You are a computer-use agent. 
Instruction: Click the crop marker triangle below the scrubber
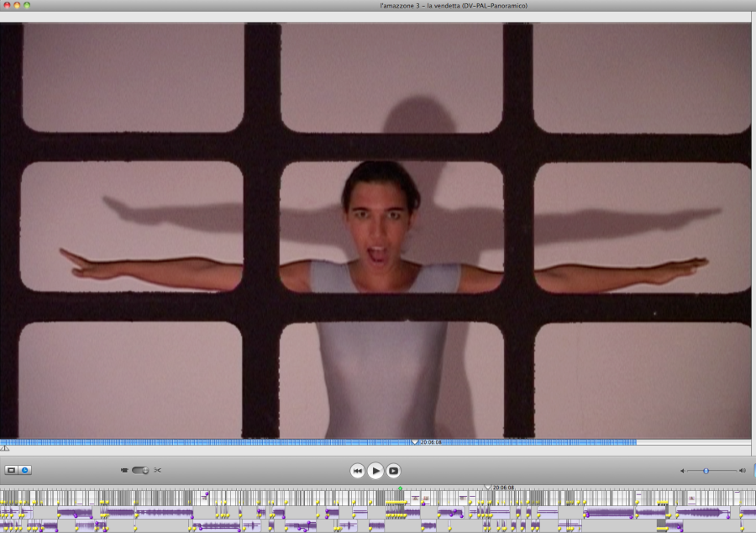[x=5, y=449]
